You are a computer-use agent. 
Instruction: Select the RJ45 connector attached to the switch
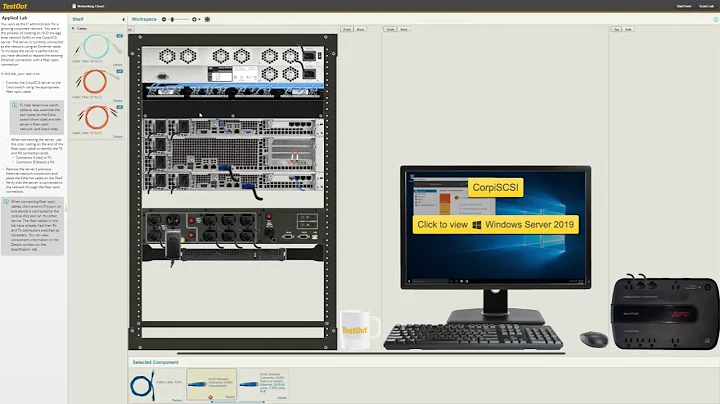tap(263, 384)
